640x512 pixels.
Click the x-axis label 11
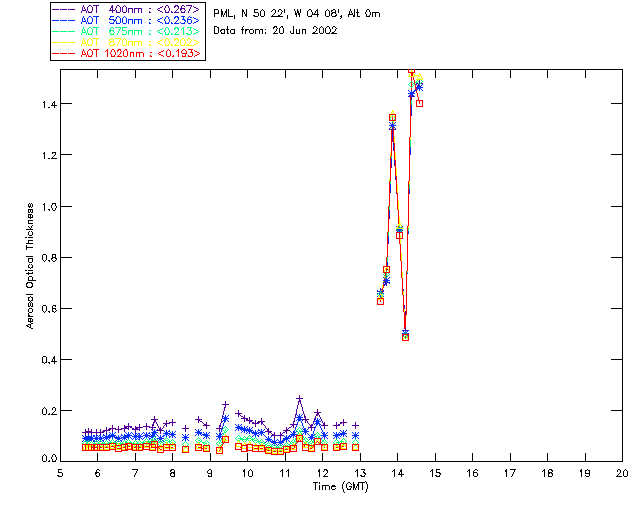pyautogui.click(x=285, y=473)
